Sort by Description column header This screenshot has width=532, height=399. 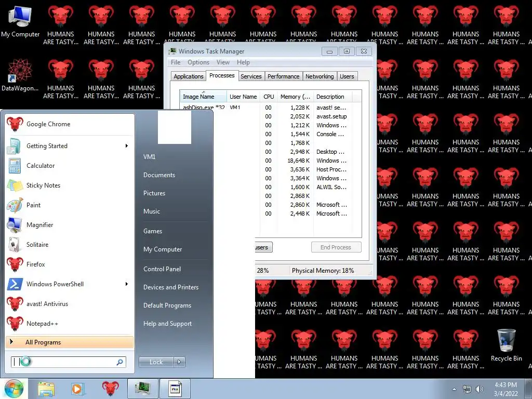point(333,97)
